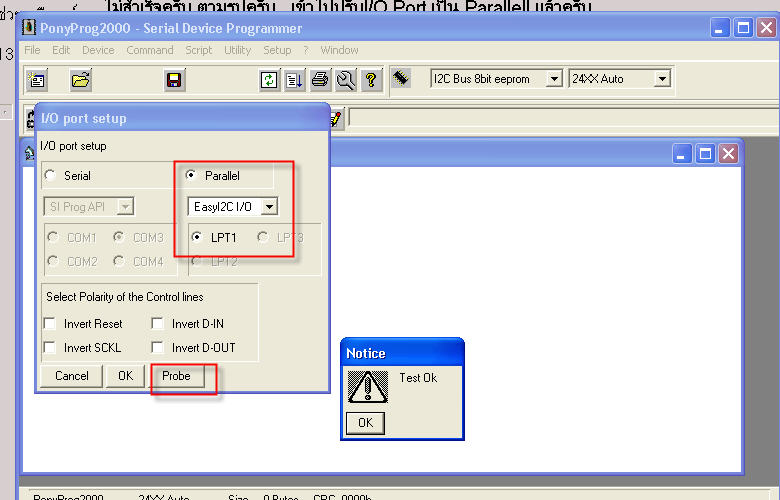This screenshot has width=780, height=500.
Task: Click the Script list toolbar icon
Action: 294,80
